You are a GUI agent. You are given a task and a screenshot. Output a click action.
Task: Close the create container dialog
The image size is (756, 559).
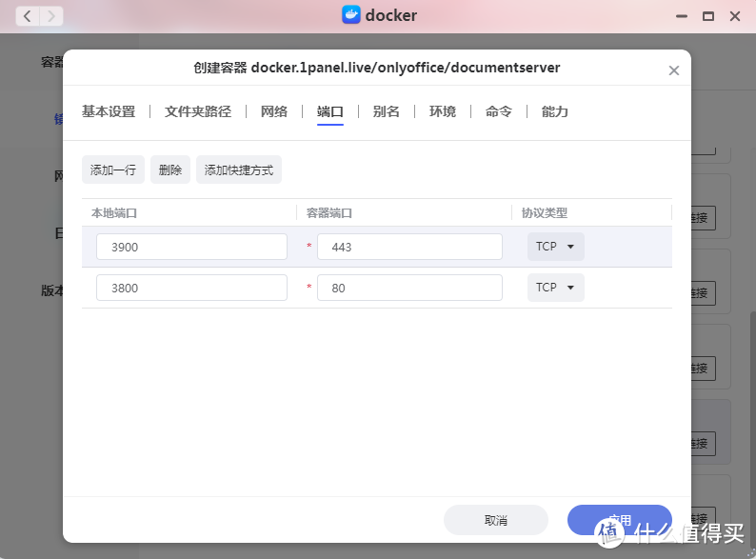click(x=674, y=70)
